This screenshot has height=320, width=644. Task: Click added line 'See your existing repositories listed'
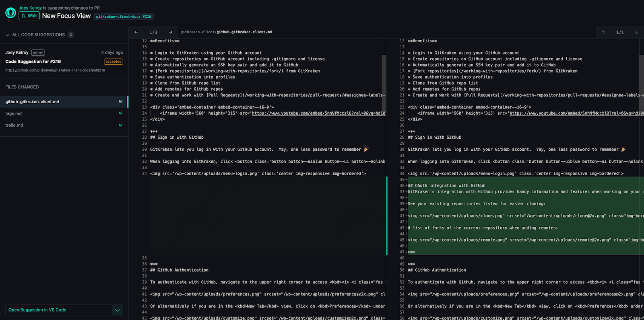coord(477,204)
